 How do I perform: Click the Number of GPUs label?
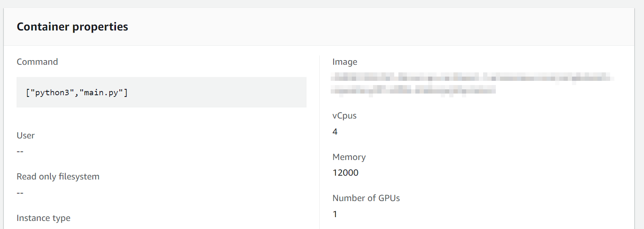[366, 198]
